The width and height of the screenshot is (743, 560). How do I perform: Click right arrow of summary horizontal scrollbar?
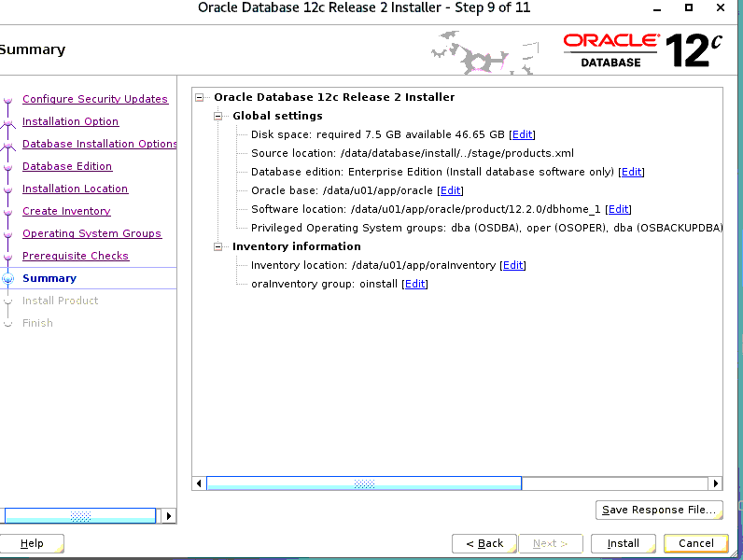pyautogui.click(x=716, y=483)
